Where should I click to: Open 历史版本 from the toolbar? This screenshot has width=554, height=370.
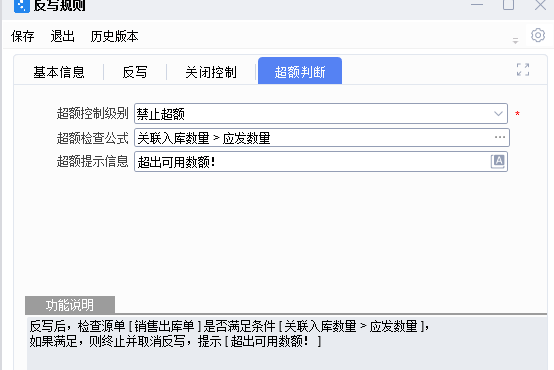pyautogui.click(x=114, y=36)
